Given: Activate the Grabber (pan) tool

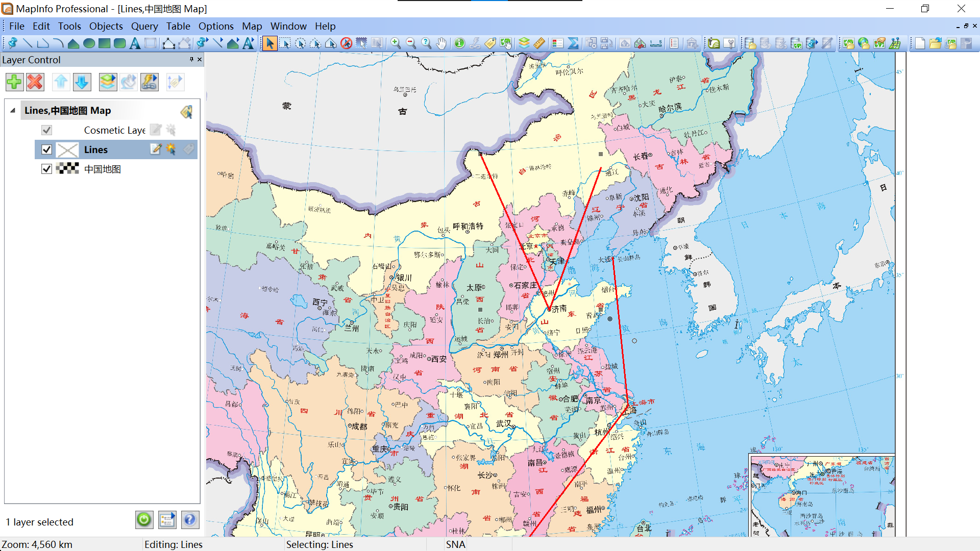Looking at the screenshot, I should 442,43.
